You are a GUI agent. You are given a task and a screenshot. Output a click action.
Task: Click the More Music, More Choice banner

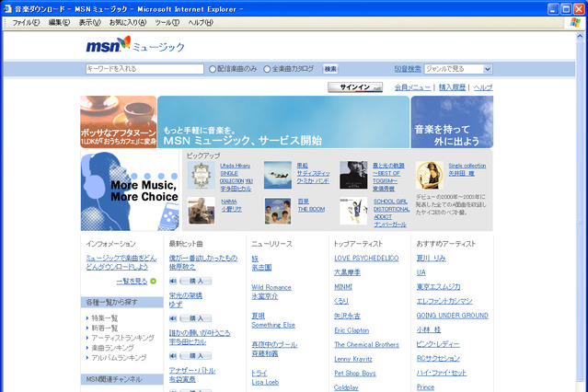click(130, 190)
